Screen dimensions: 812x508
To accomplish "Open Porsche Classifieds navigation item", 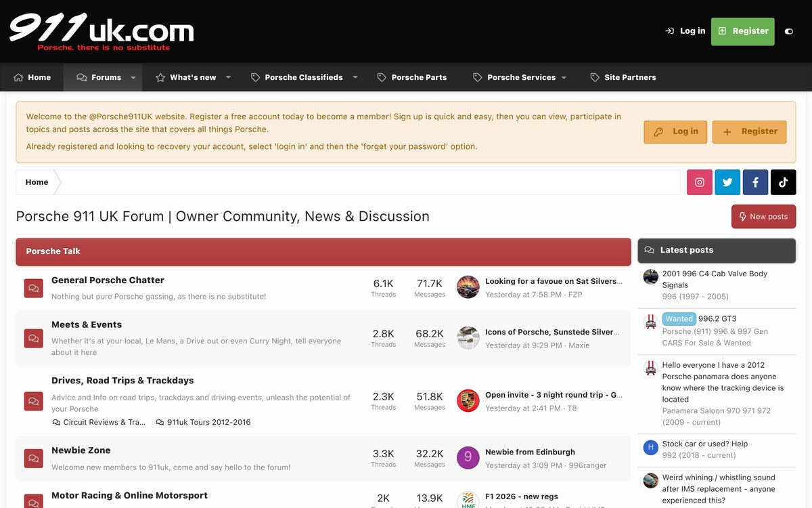I will (296, 77).
